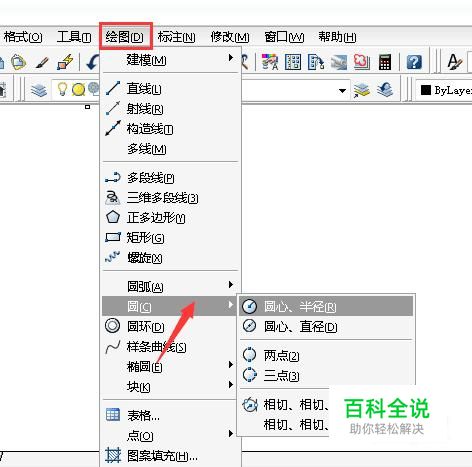Choose first 相切、相切 circle option with icon
Image resolution: width=472 pixels, height=467 pixels.
[x=284, y=405]
